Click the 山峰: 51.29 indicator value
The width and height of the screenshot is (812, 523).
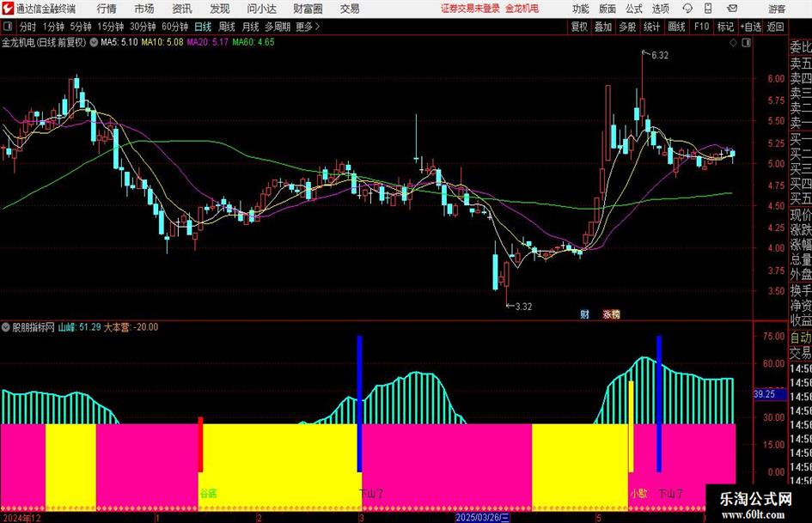pyautogui.click(x=79, y=327)
